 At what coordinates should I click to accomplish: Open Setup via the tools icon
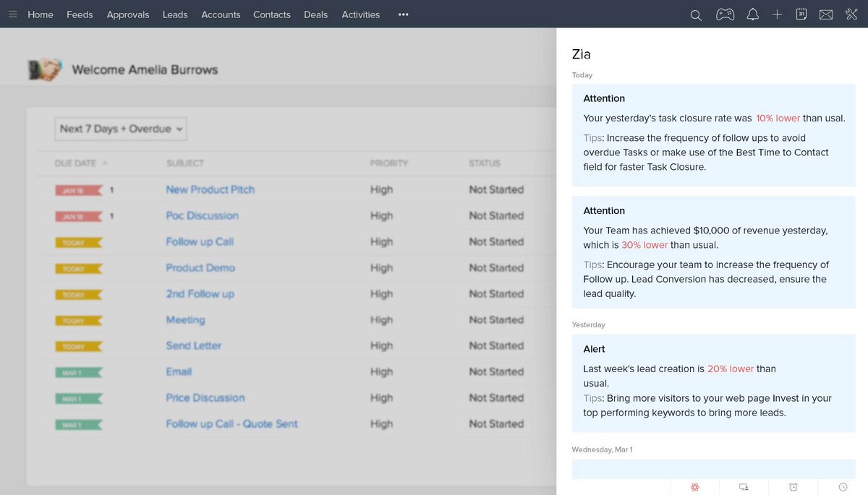point(851,14)
